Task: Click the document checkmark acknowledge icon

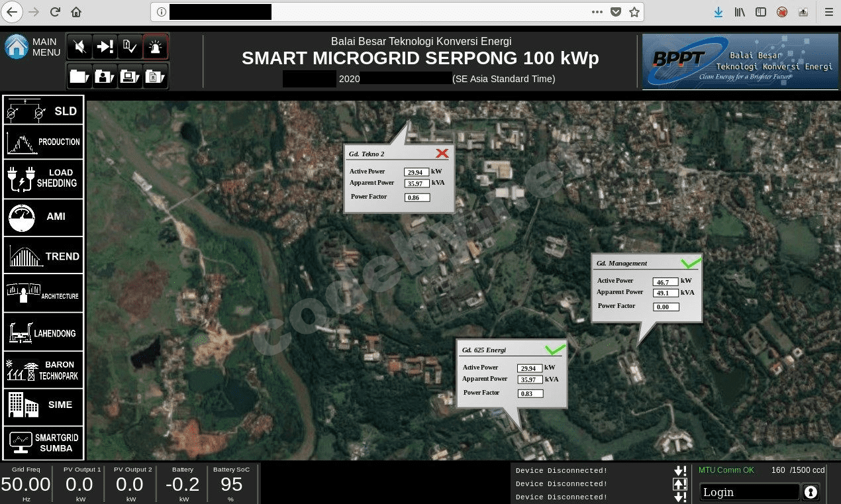Action: (x=130, y=47)
